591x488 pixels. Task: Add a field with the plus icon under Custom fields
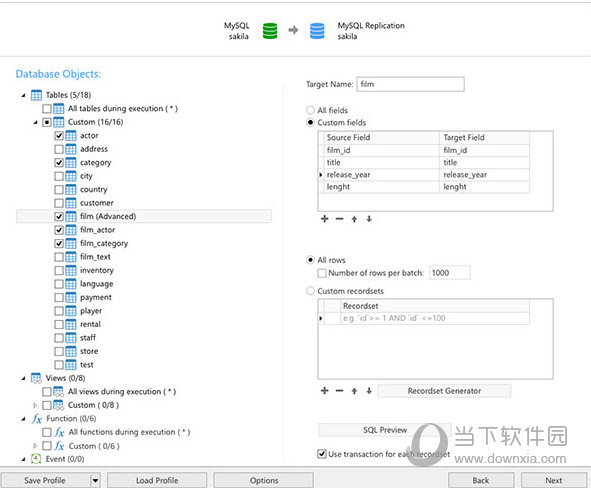(325, 219)
